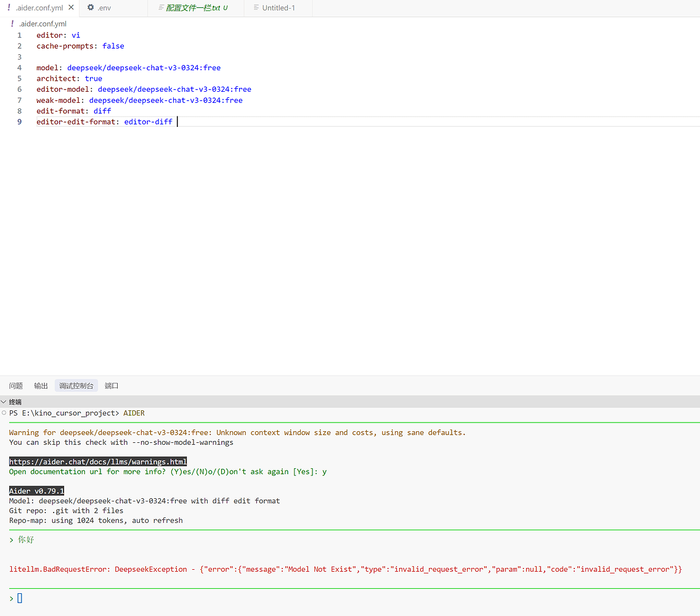Select the .aider.conf.yml tab title
The height and width of the screenshot is (616, 700).
click(39, 8)
